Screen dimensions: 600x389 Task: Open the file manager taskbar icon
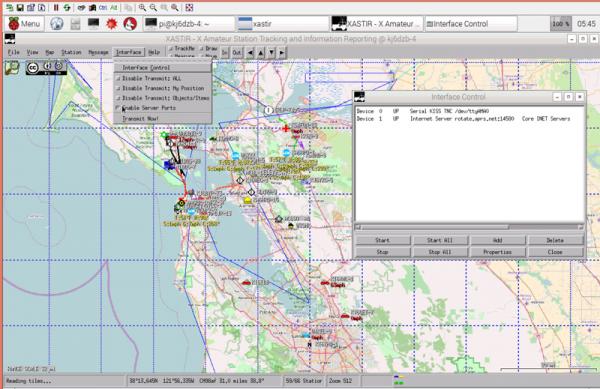(75, 24)
